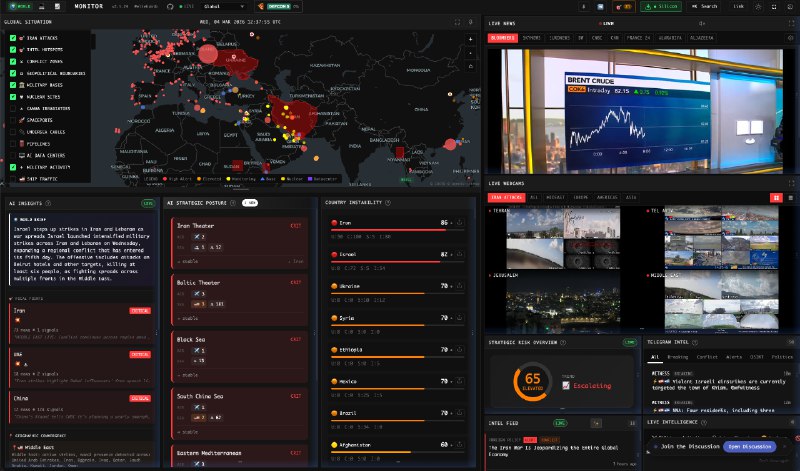Select the World variant button
This screenshot has height=471, width=800.
click(x=20, y=6)
